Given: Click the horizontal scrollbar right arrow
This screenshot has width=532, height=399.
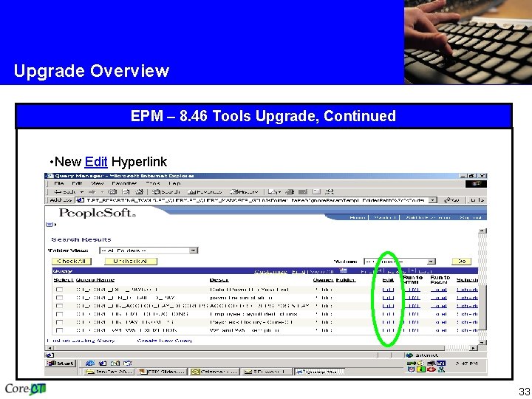Looking at the screenshot, I should [x=474, y=348].
